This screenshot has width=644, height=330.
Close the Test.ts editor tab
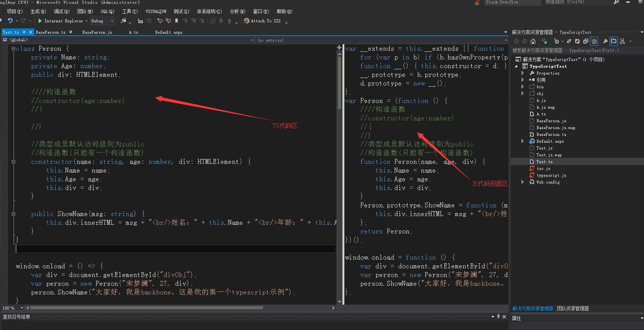31,32
